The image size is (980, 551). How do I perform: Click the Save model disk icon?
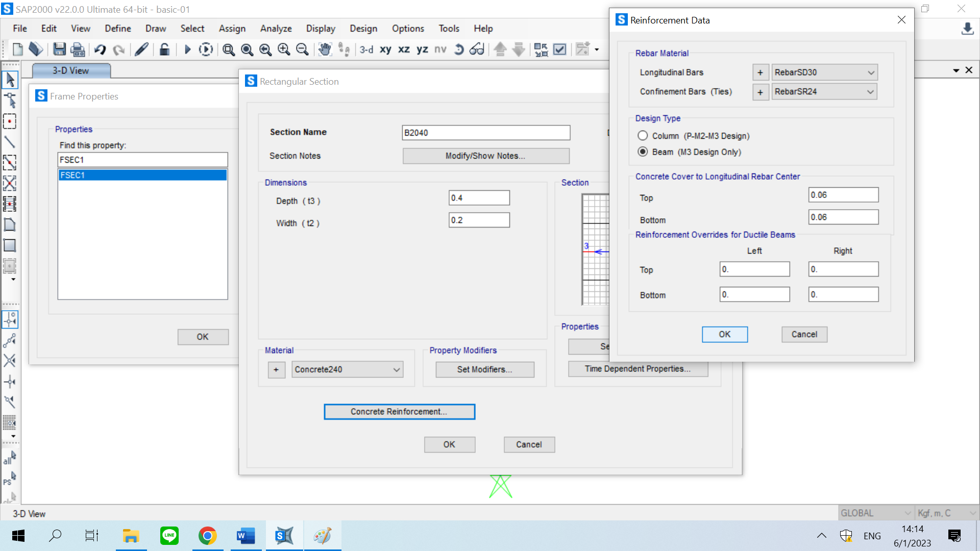pos(59,49)
